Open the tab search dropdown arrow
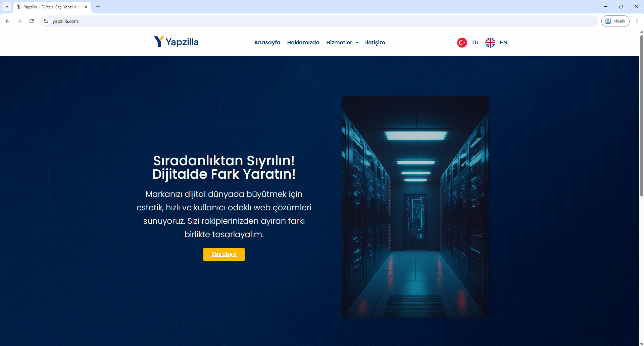The height and width of the screenshot is (346, 644). tap(7, 7)
